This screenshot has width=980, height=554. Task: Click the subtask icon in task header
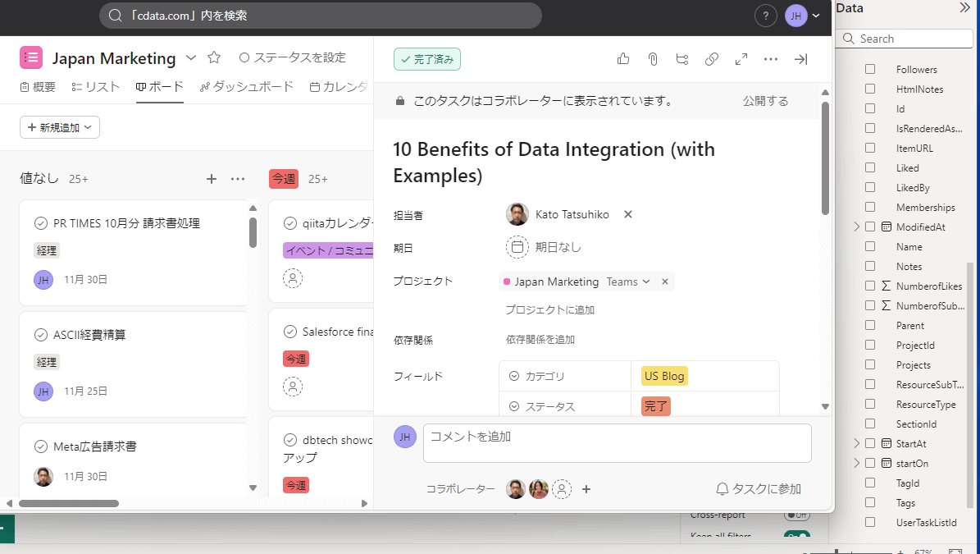(x=682, y=59)
